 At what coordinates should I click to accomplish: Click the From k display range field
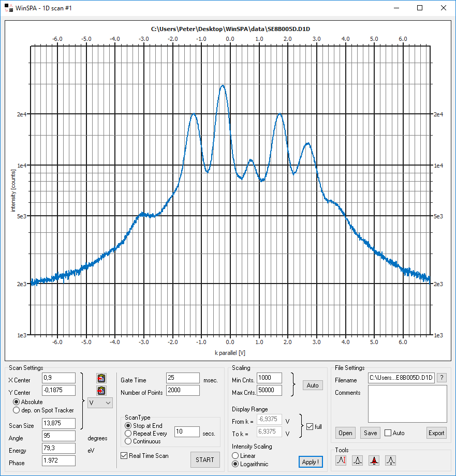[269, 420]
